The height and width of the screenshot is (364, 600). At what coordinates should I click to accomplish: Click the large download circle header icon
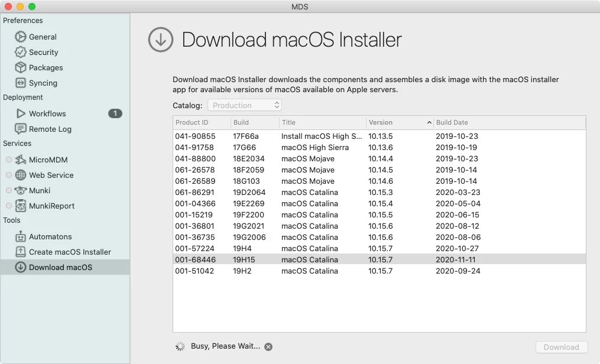pyautogui.click(x=161, y=40)
